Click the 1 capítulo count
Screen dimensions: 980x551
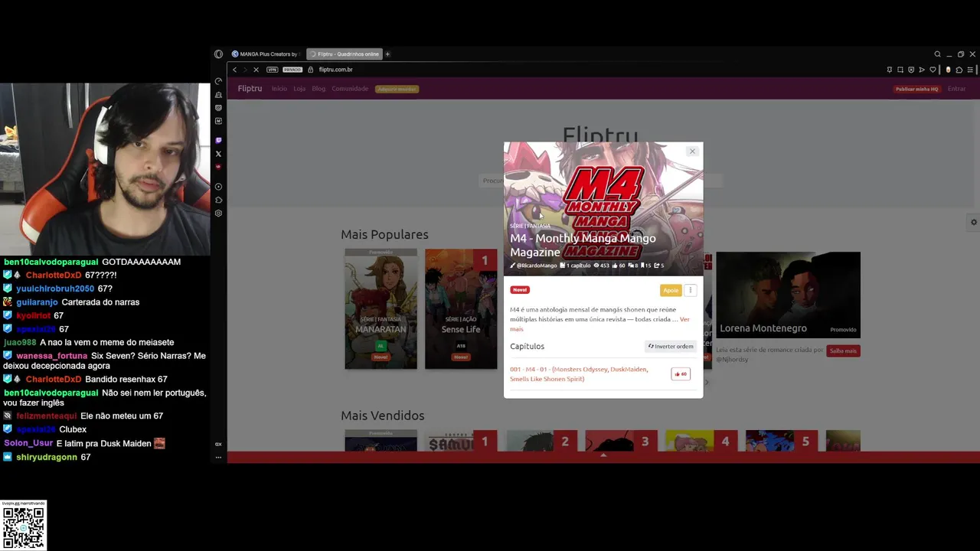tap(576, 266)
